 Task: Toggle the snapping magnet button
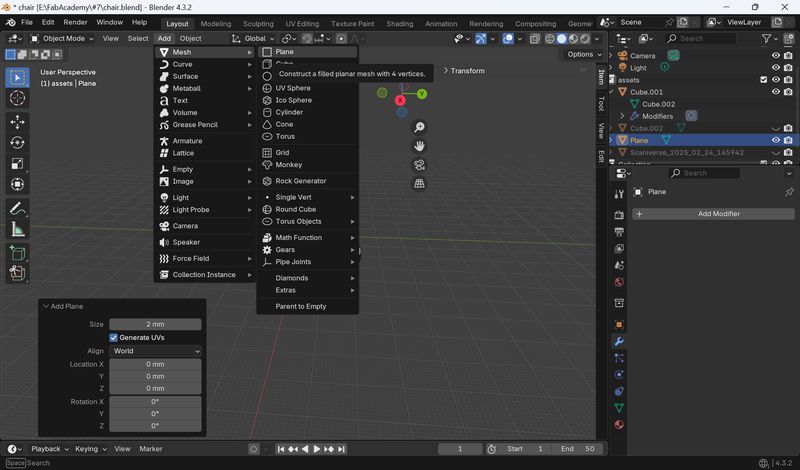(307, 39)
